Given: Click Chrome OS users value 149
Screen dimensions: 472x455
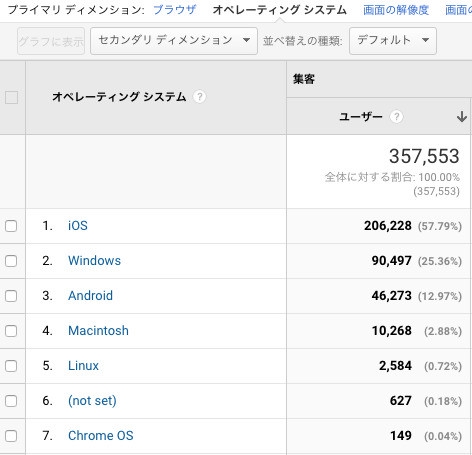Looking at the screenshot, I should (401, 436).
